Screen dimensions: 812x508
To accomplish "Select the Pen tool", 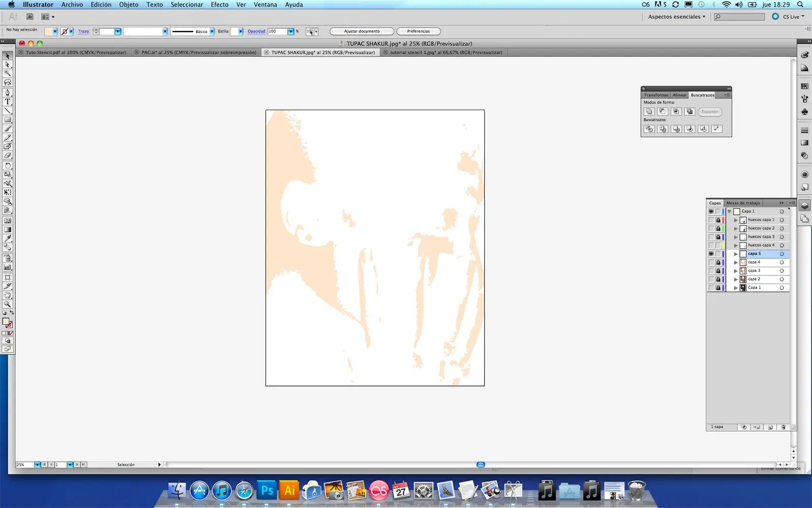I will point(8,92).
